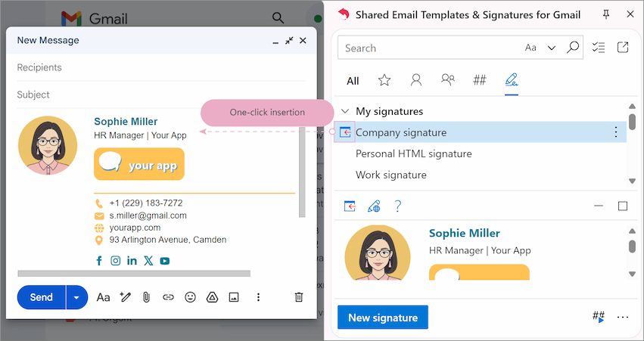Image resolution: width=644 pixels, height=341 pixels.
Task: Pin the Shared Email Templates pane
Action: coord(606,15)
